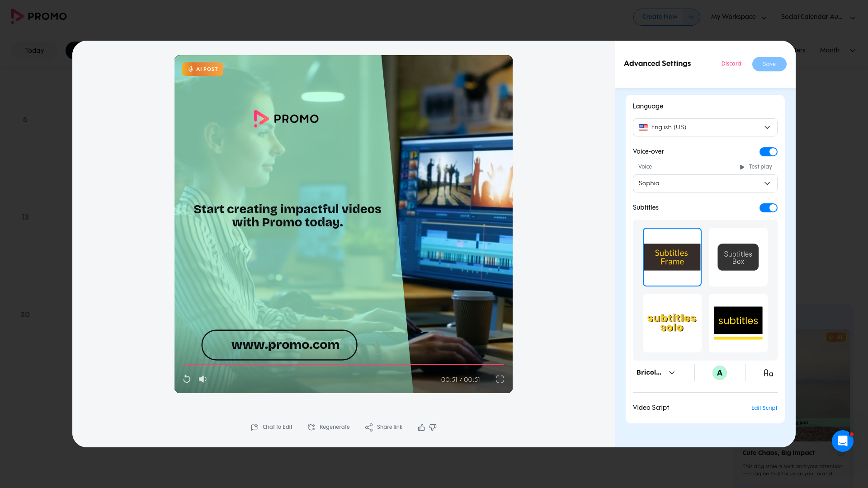Switch to Today view in the calendar
Screen dimensions: 868x488
click(x=34, y=51)
